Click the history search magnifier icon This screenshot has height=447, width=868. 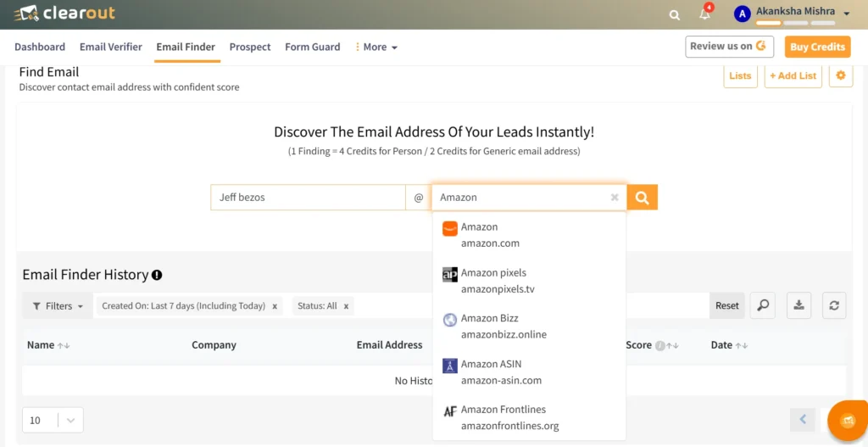[763, 305]
